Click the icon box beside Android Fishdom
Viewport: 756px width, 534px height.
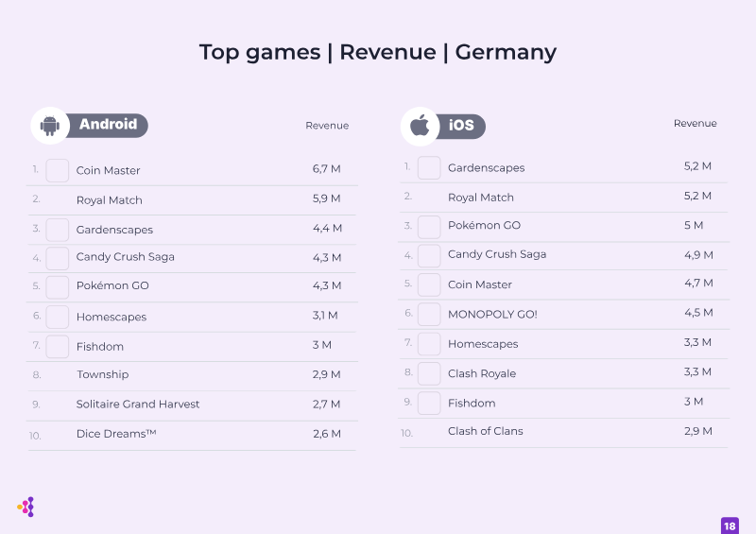[x=58, y=346]
